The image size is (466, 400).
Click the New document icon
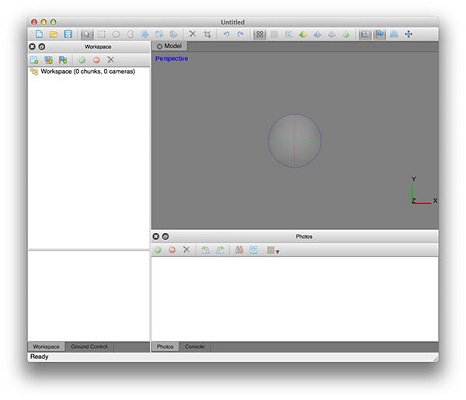(x=39, y=34)
